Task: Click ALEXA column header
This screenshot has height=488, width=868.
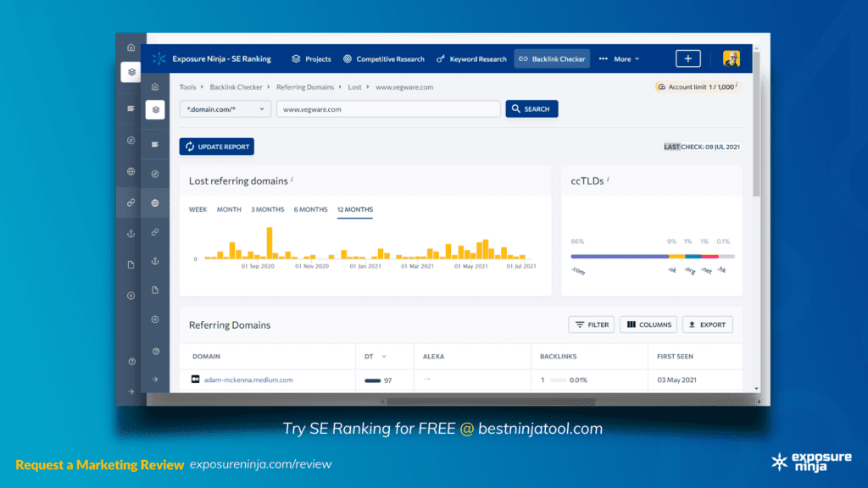Action: (x=433, y=357)
